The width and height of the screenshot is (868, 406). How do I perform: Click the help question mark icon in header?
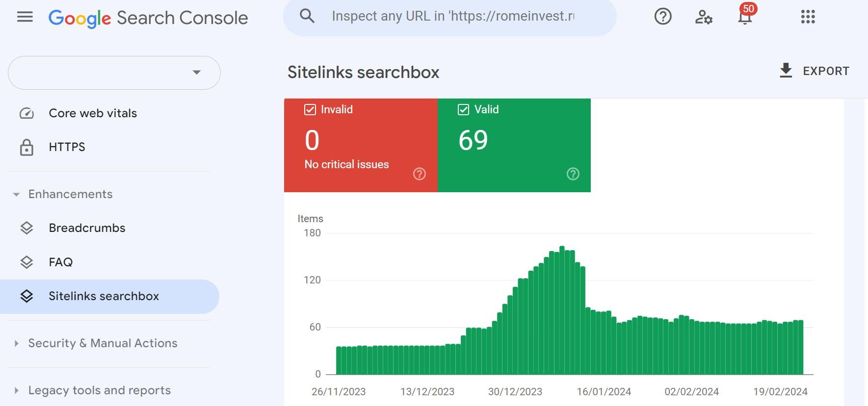point(662,17)
